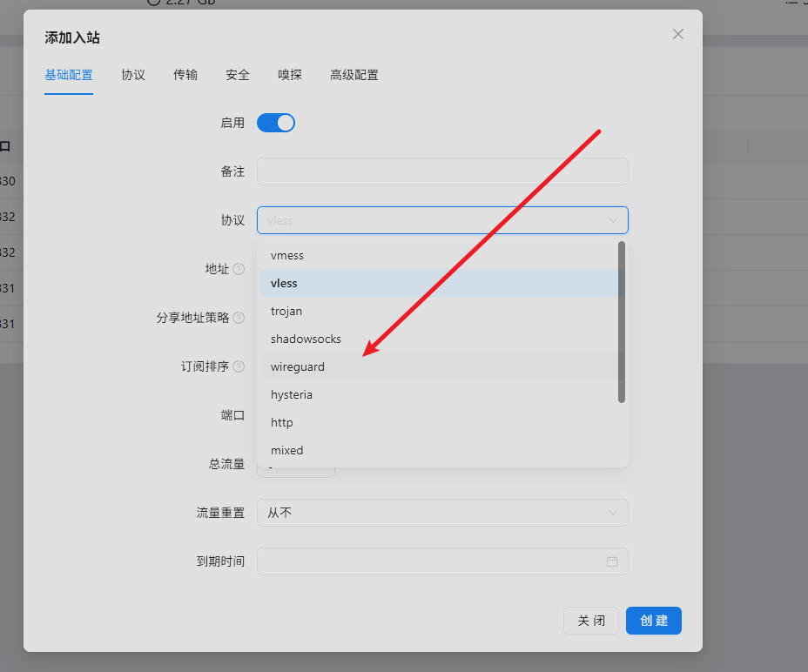Close the 添加入站 dialog with X icon

tap(677, 35)
